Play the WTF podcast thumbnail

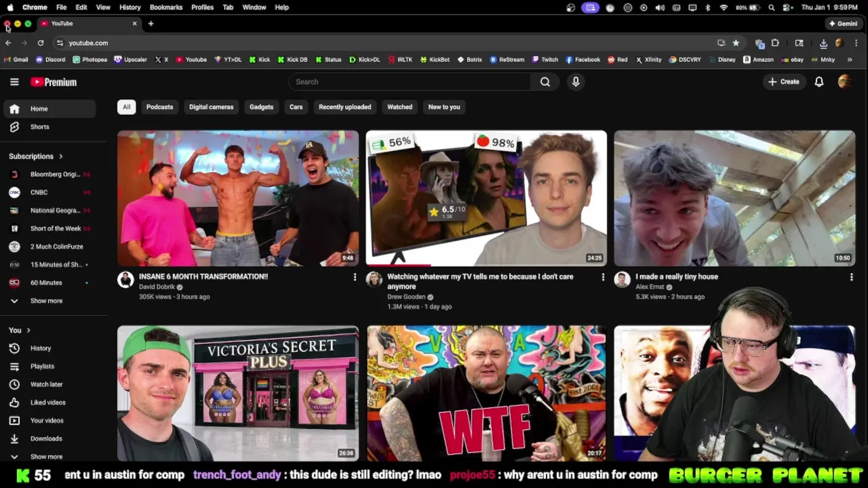(486, 393)
